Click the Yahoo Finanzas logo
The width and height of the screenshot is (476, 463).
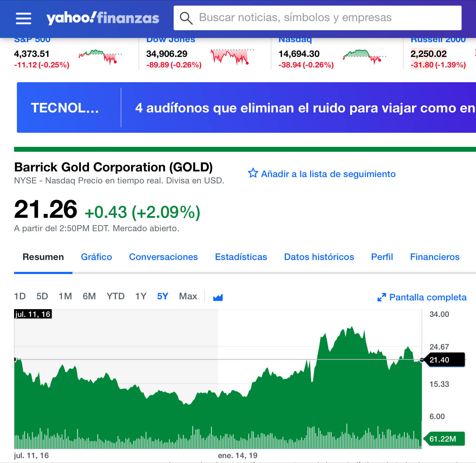coord(103,18)
